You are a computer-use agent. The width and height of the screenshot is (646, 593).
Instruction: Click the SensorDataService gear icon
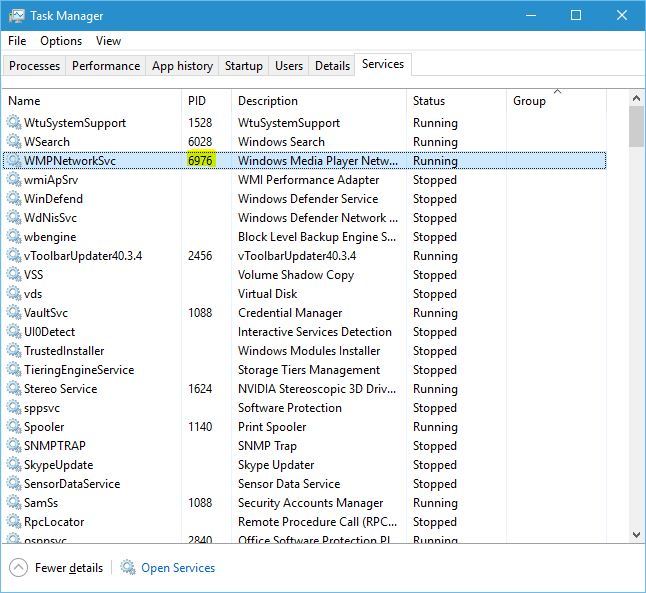point(14,483)
